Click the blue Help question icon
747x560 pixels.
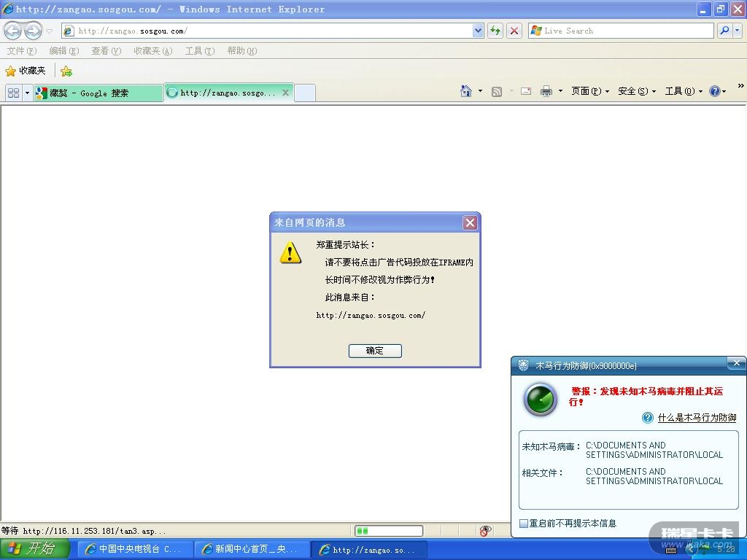coord(715,91)
